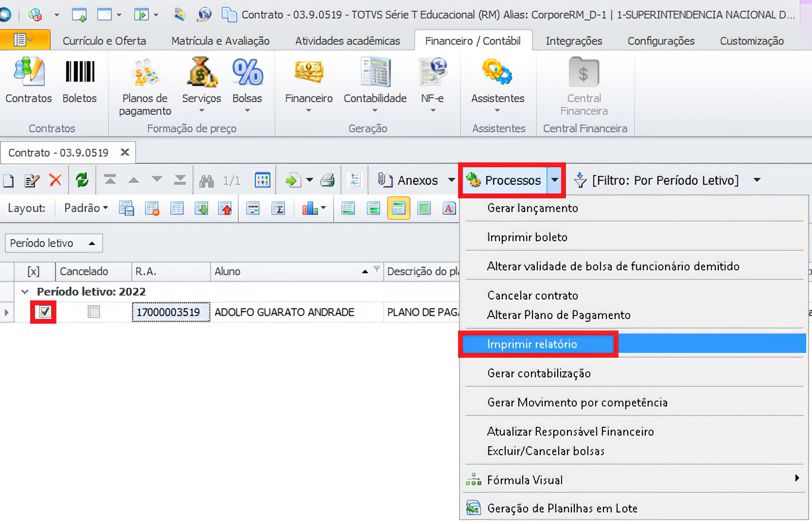
Task: Click the [x] select-all column header
Action: (34, 271)
